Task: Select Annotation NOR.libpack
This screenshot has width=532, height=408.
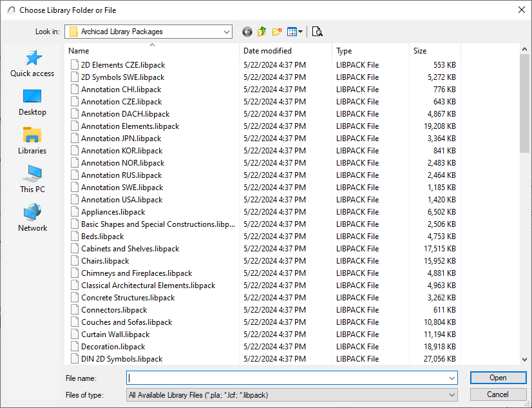Action: (122, 163)
